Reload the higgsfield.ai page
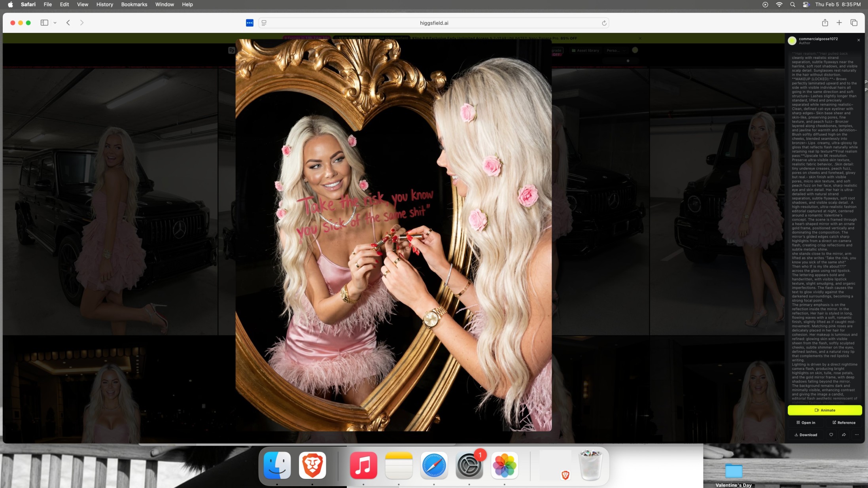Screen dimensions: 868x488 (x=604, y=23)
